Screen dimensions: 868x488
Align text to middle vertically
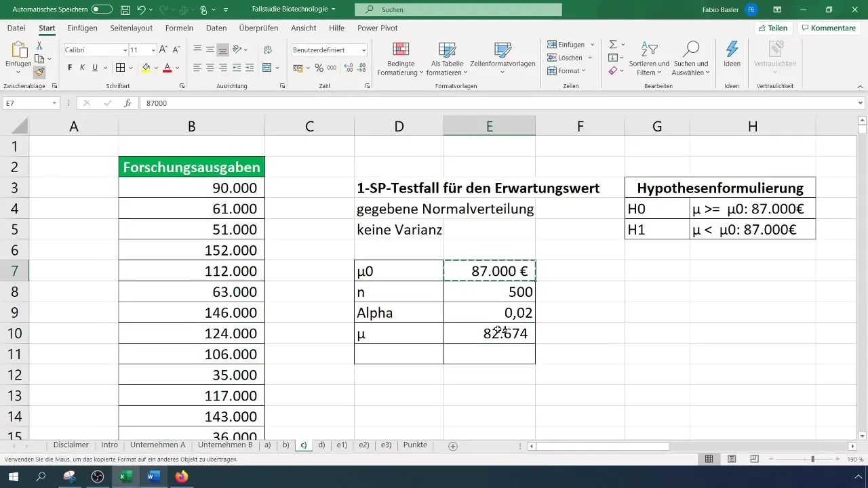click(210, 49)
